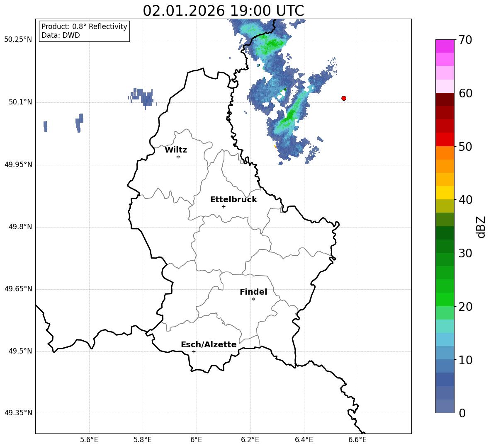The height and width of the screenshot is (448, 491).
Task: Select the Findel station label
Action: click(x=253, y=292)
